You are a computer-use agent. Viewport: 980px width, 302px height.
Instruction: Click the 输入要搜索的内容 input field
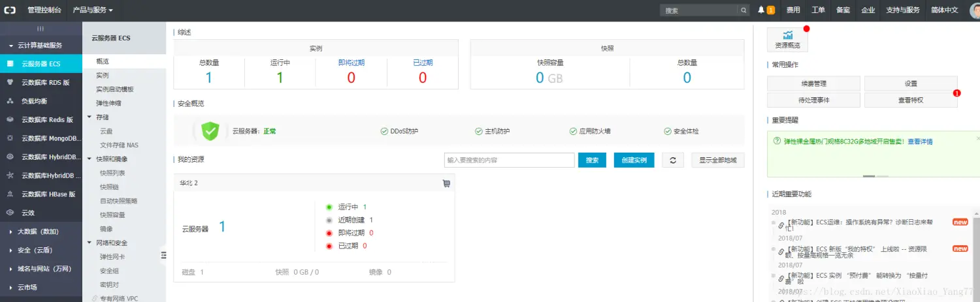[x=509, y=160]
